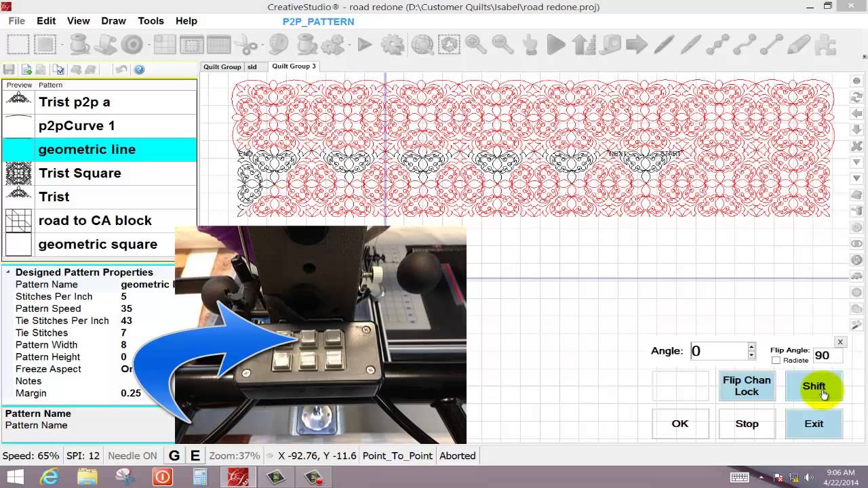The height and width of the screenshot is (488, 868).
Task: Click the filled rectangle block tool
Action: 45,45
